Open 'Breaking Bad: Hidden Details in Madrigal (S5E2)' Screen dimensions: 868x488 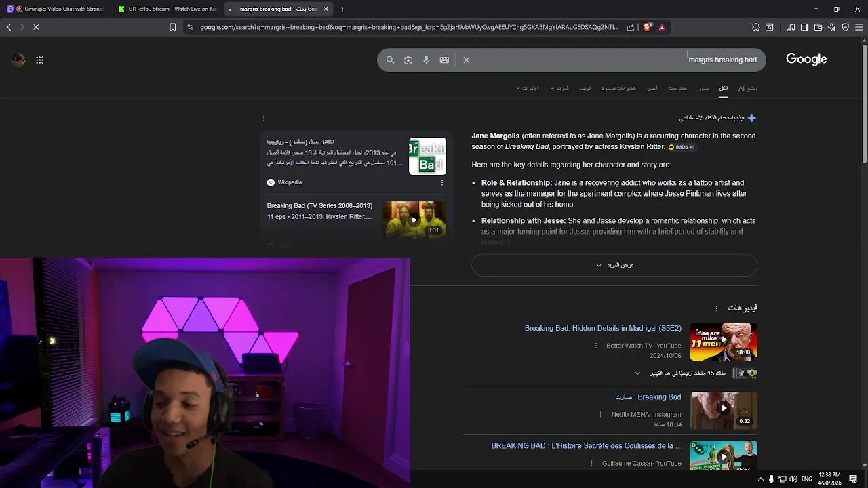[x=603, y=328]
